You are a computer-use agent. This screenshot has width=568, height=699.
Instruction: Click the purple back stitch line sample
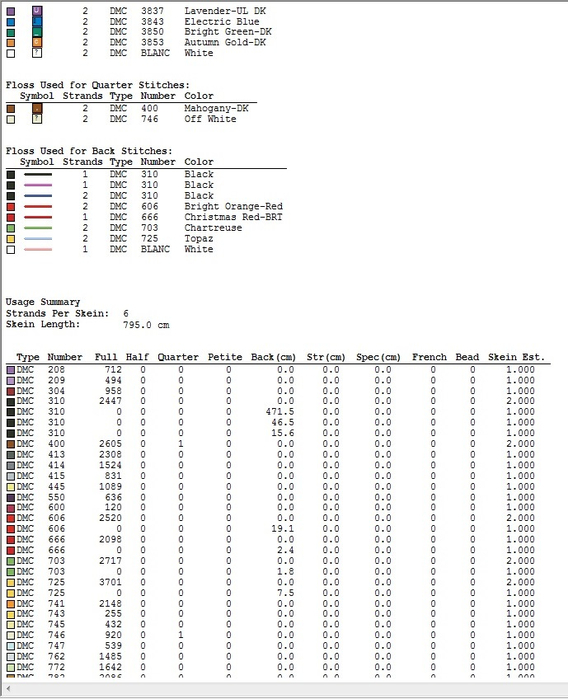tap(38, 185)
